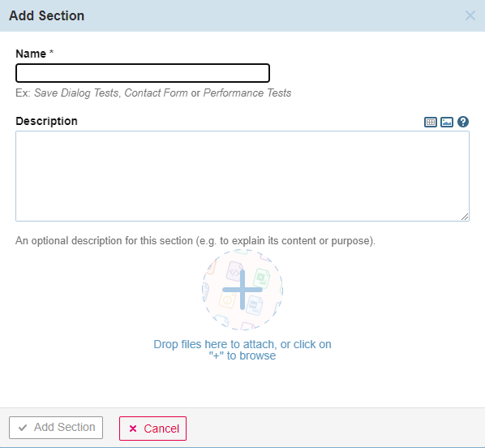Click inside the Description text area
The image size is (485, 448).
[x=242, y=176]
